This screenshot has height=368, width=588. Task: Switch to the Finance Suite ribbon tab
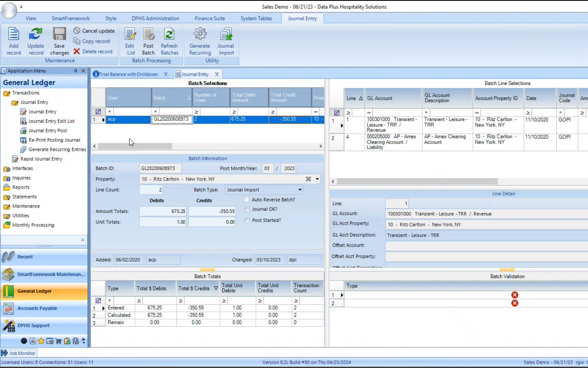[210, 18]
